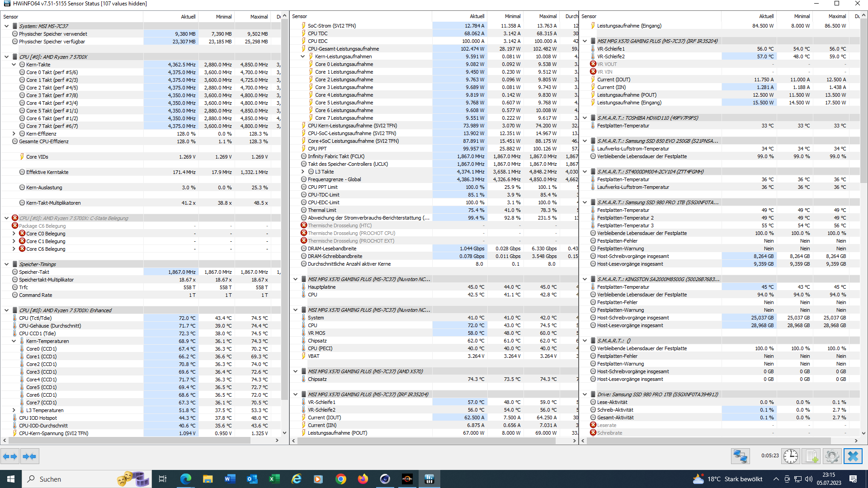The image size is (868, 488).
Task: Click the reset clock icon
Action: [x=790, y=456]
